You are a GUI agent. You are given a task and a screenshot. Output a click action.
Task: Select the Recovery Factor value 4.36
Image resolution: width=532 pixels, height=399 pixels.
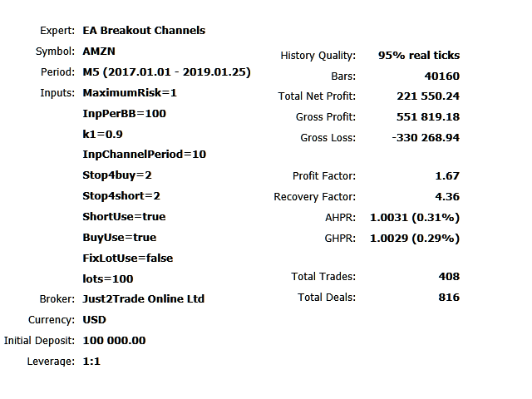pyautogui.click(x=448, y=197)
